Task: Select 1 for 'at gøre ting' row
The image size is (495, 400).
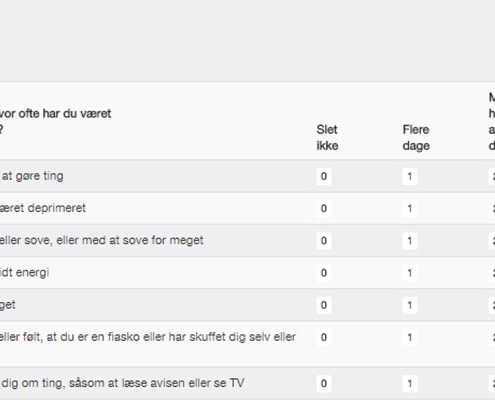Action: tap(410, 176)
